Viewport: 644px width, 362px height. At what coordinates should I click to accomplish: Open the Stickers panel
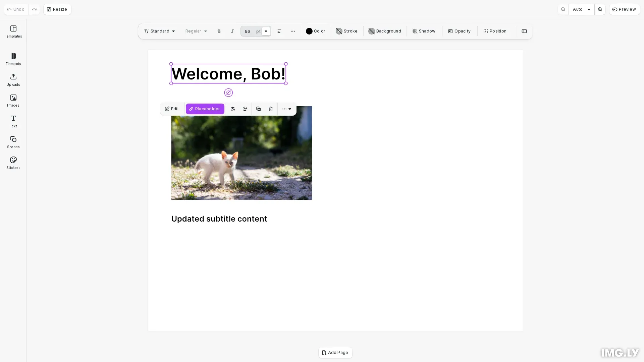point(13,163)
